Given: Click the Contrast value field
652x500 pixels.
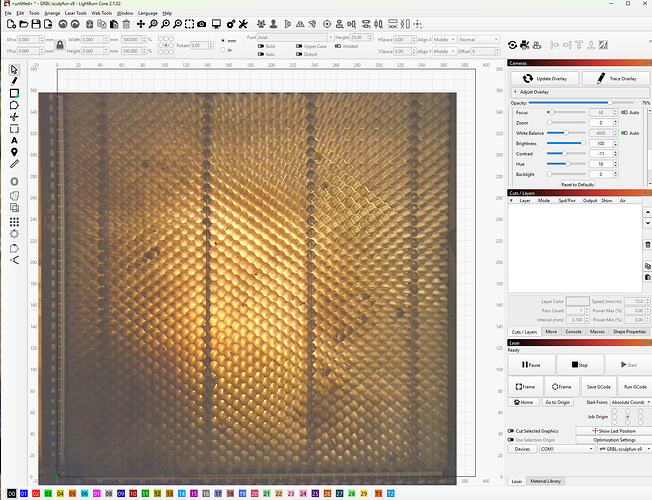Looking at the screenshot, I should (x=603, y=153).
